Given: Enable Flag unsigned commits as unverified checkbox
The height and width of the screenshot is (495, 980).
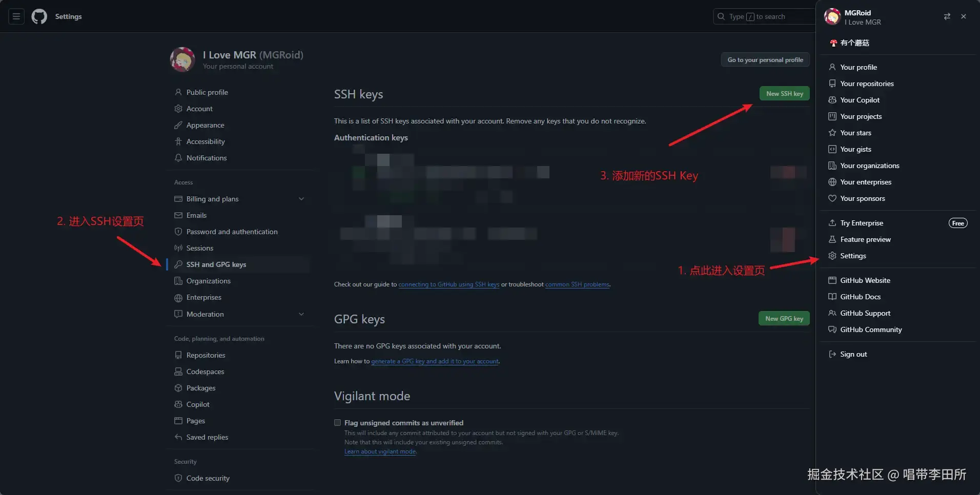Looking at the screenshot, I should (x=337, y=423).
